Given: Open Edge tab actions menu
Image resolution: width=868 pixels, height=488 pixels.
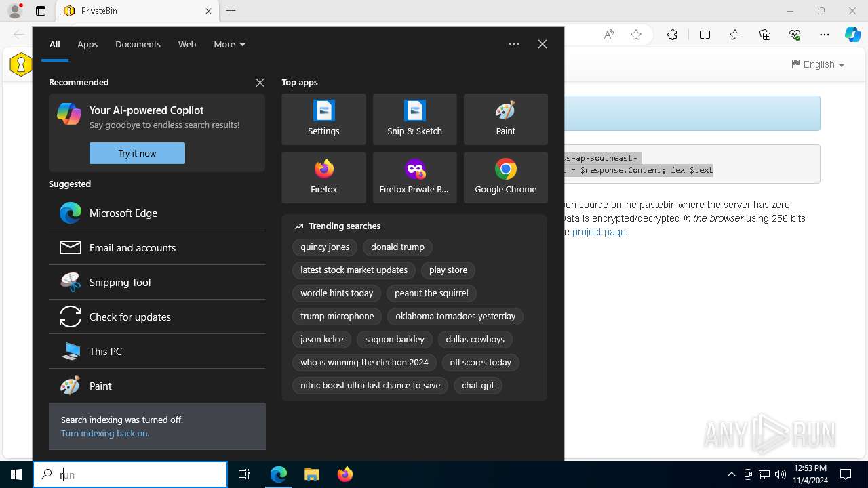Looking at the screenshot, I should pos(41,11).
